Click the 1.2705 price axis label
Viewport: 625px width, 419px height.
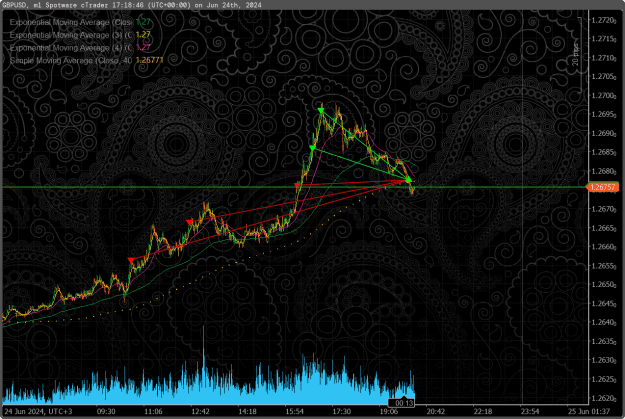[603, 77]
